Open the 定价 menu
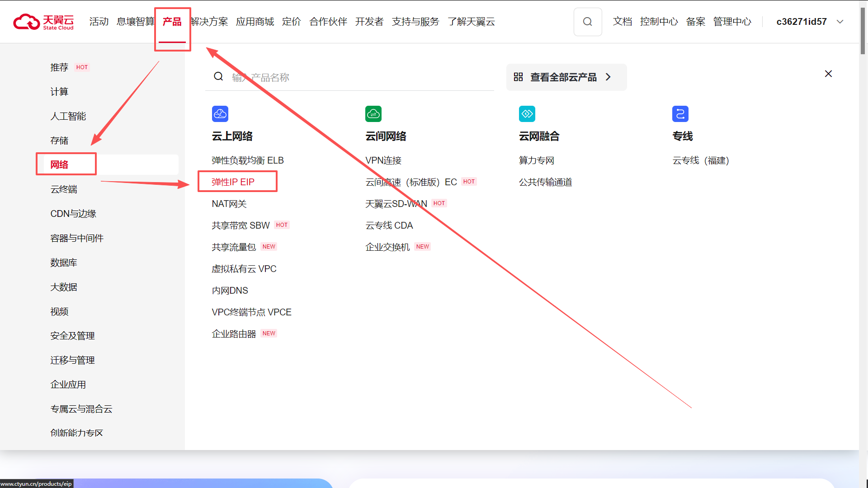868x488 pixels. click(x=292, y=22)
